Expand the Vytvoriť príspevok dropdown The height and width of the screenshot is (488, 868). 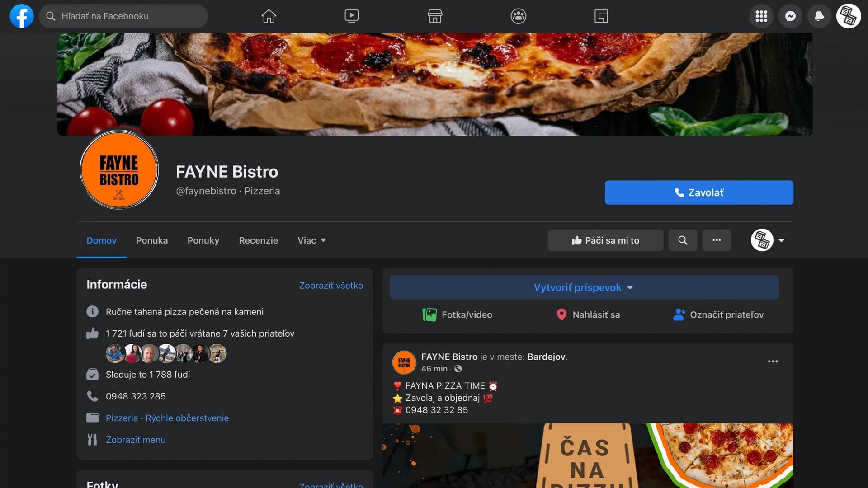584,287
